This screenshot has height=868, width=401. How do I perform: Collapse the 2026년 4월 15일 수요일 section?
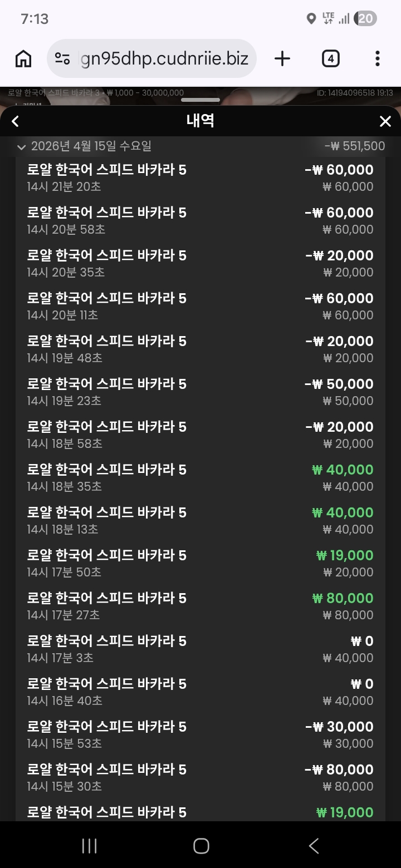tap(22, 147)
